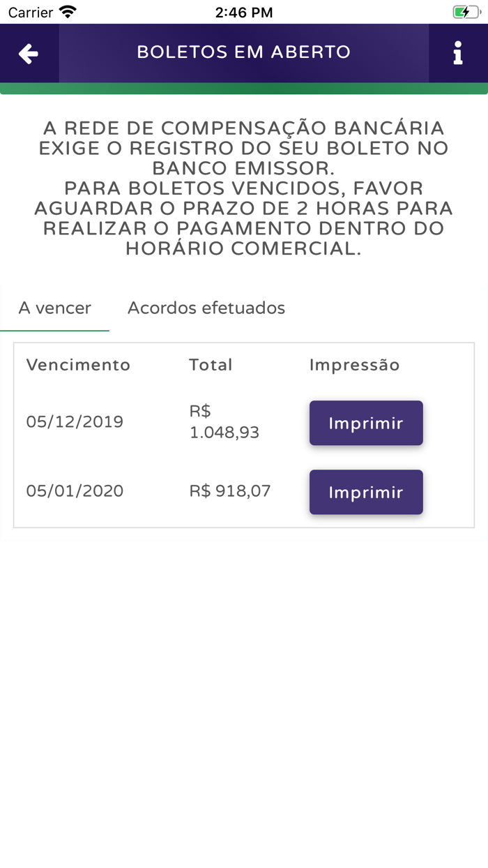
Task: Tap the "Boletos em Aberto" title
Action: coord(243,52)
